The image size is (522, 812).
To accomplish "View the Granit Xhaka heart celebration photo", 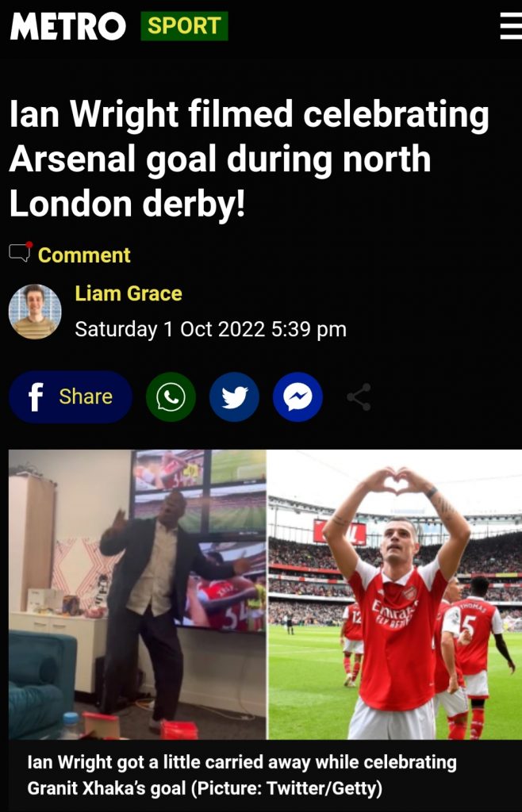I will (393, 595).
